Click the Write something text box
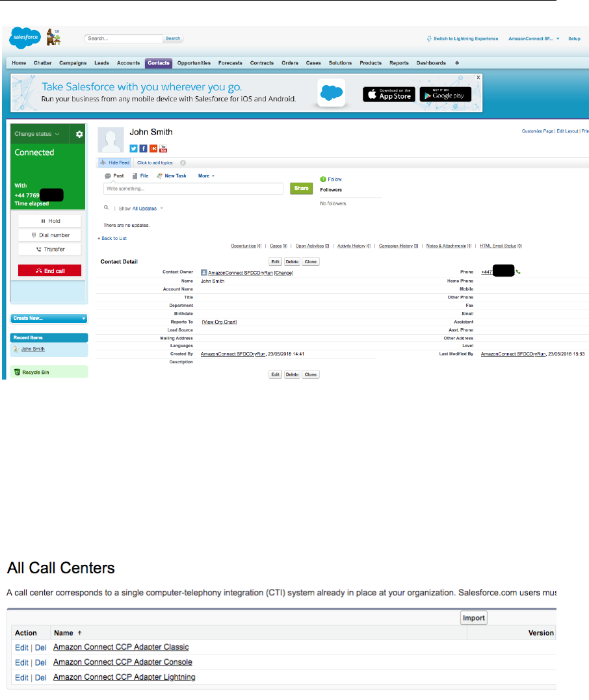The height and width of the screenshot is (700, 589). point(193,189)
